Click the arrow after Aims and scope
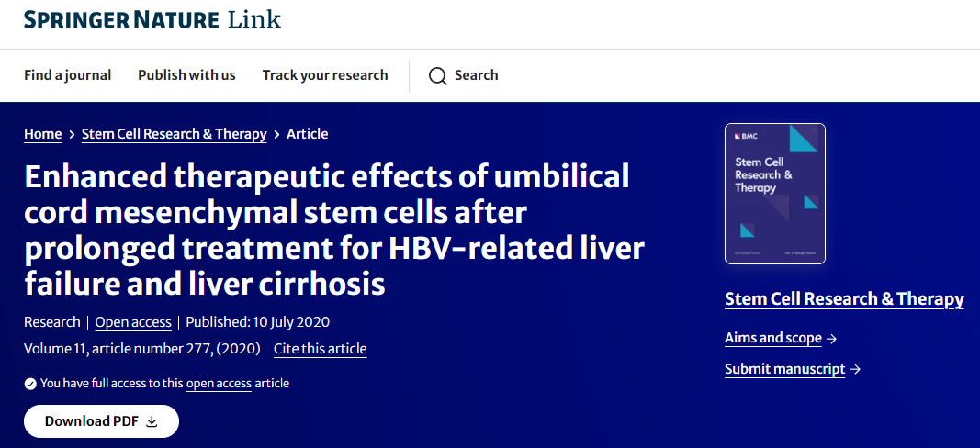Viewport: 980px width, 448px height. coord(832,339)
